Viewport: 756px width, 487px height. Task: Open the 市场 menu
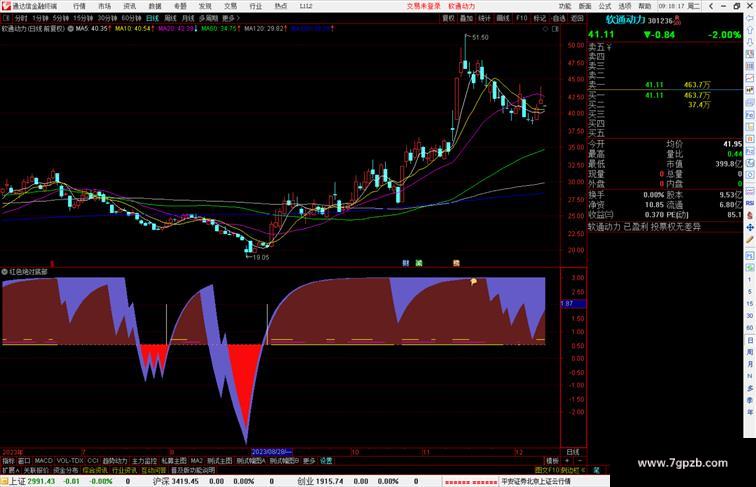tap(104, 6)
